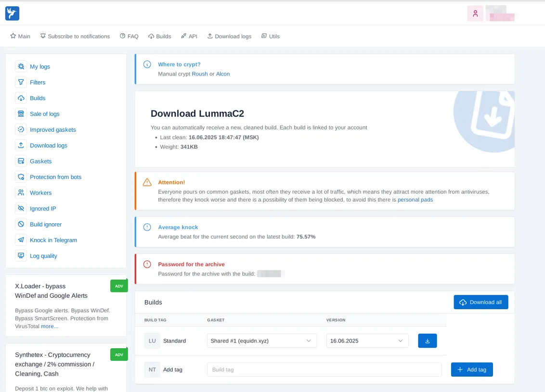Click last clean timestamp 16.06.2025 18:47:47 (MSK)
Screen dimensions: 545x392
(223, 138)
